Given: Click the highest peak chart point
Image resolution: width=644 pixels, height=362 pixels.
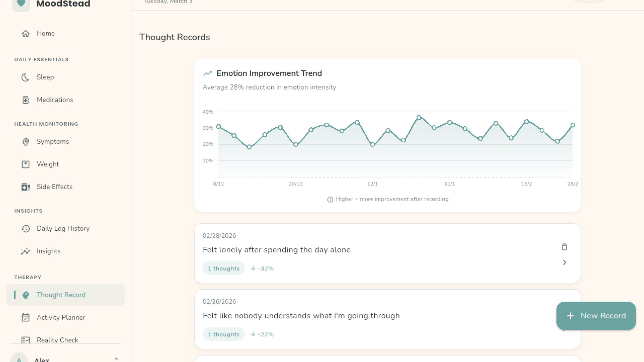Looking at the screenshot, I should pos(419,118).
